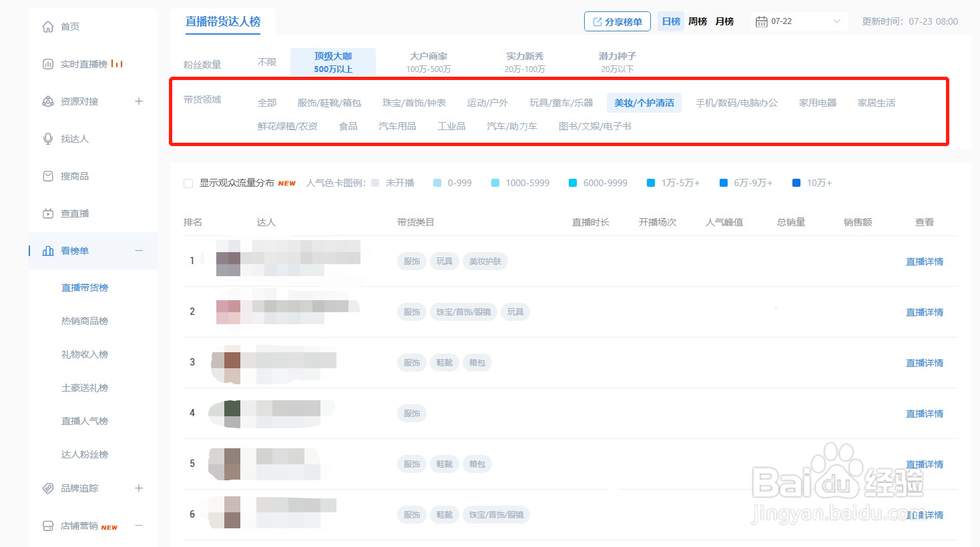
Task: Switch to the 周榜 tab
Action: [697, 21]
